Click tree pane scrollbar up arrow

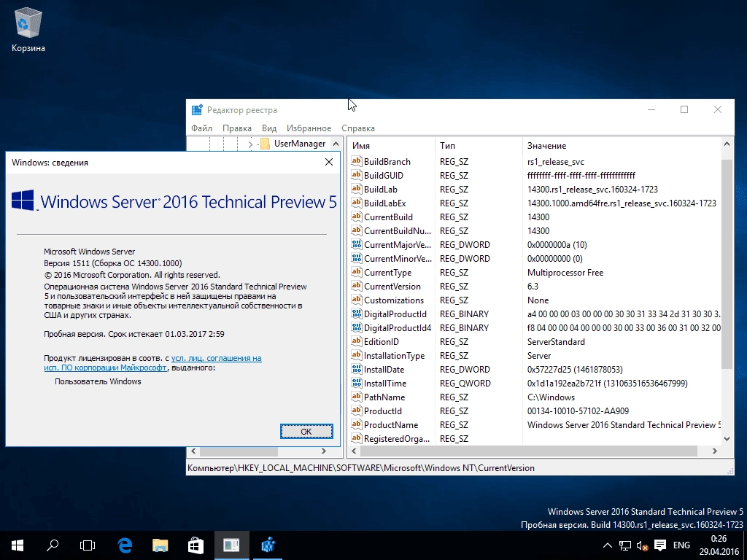pos(336,144)
